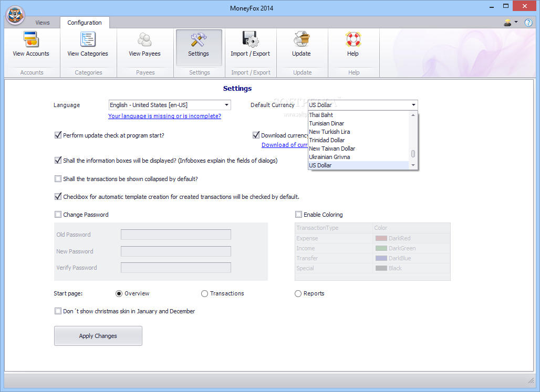Click the New Password field
540x392 pixels.
tap(176, 251)
